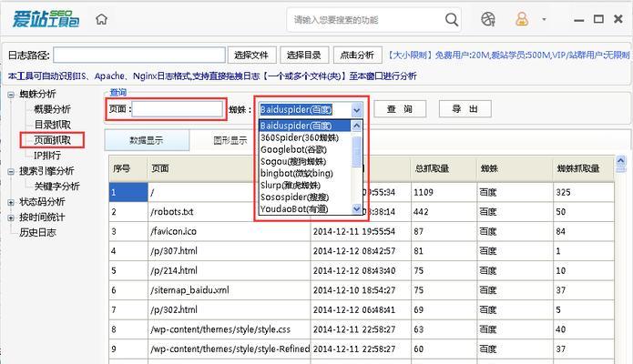Choose YoudaoBot(有道) from list

[x=304, y=209]
